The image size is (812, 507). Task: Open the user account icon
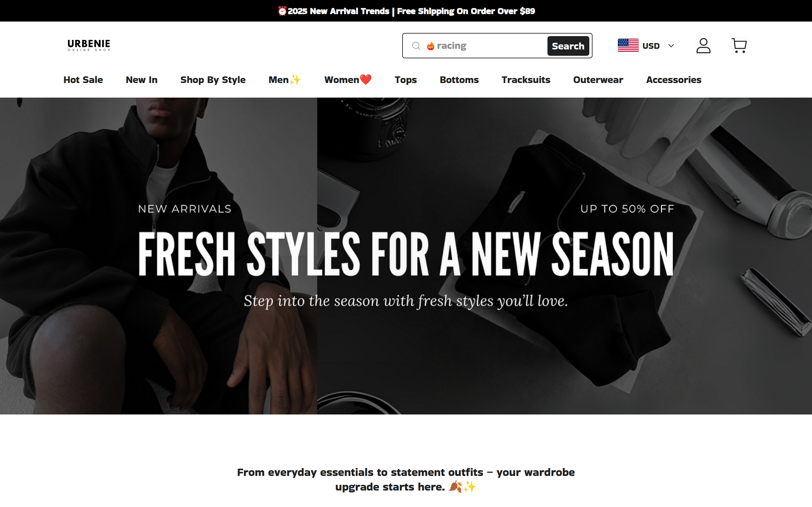click(703, 46)
